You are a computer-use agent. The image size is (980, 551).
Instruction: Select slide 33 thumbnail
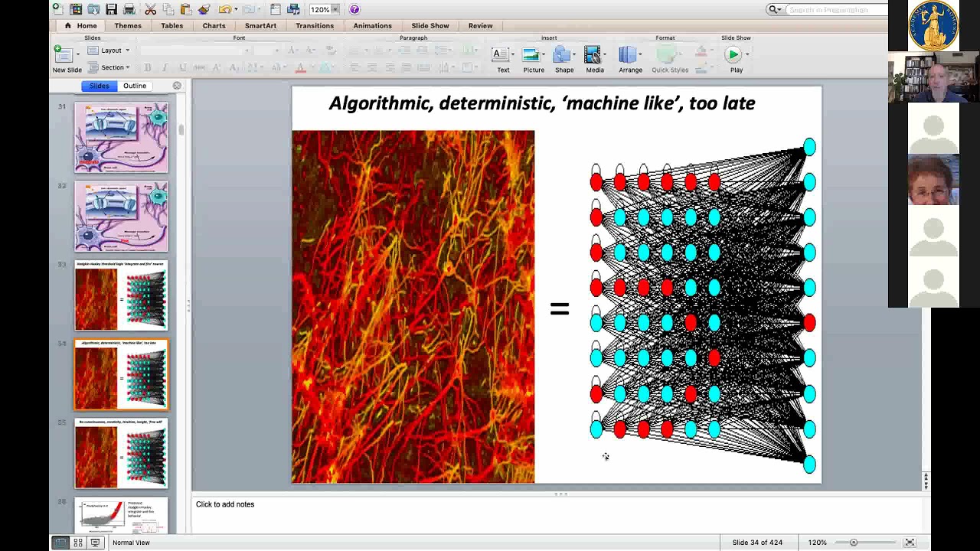point(121,295)
